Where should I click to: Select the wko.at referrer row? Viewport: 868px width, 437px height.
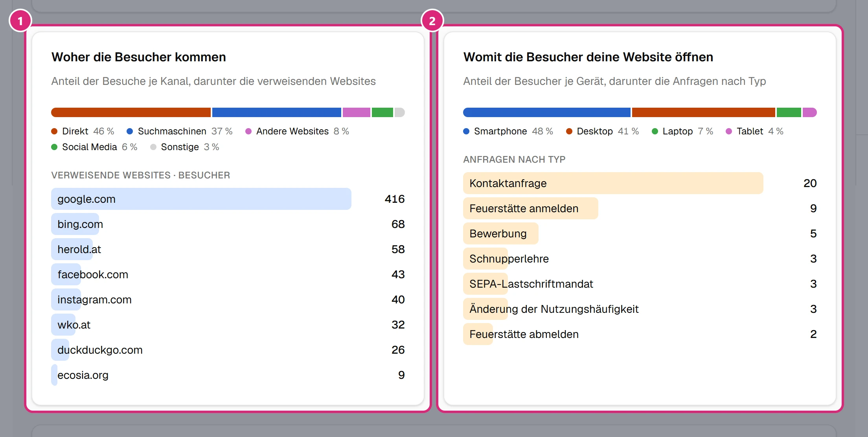[228, 325]
